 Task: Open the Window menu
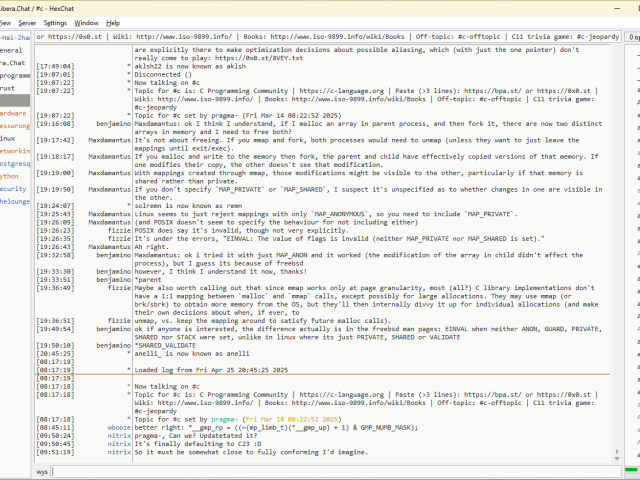point(87,22)
